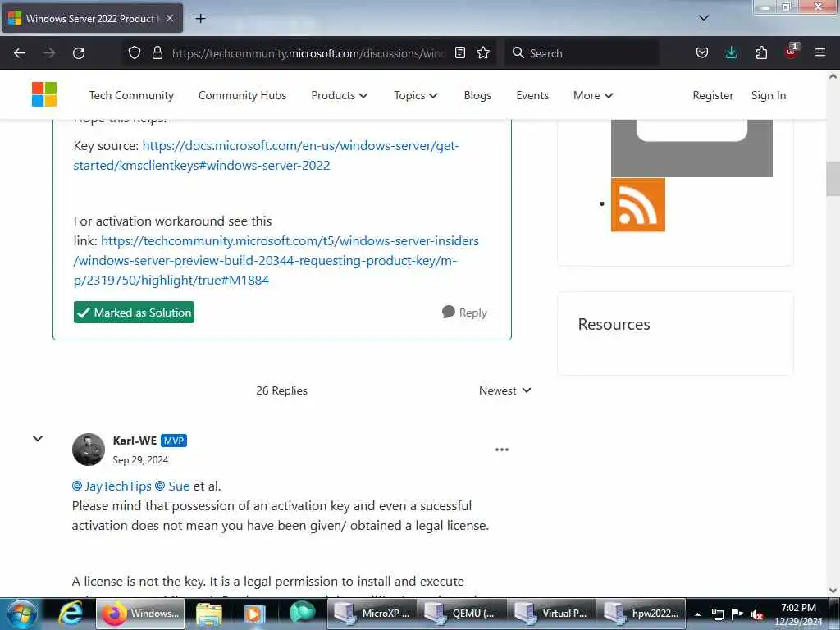Collapse Karl-WE's reply thread
This screenshot has width=840, height=630.
pyautogui.click(x=38, y=438)
